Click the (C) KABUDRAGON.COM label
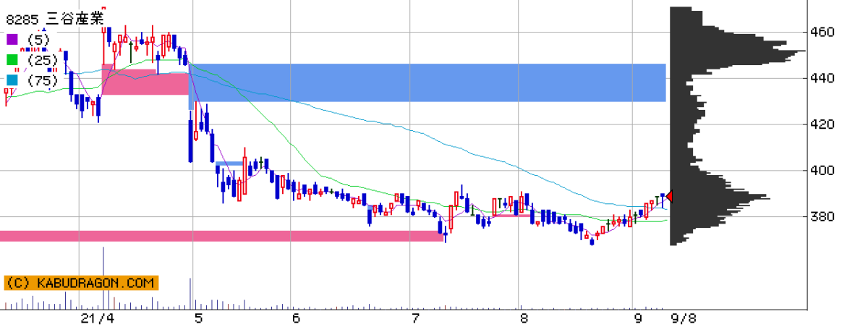 click(80, 283)
